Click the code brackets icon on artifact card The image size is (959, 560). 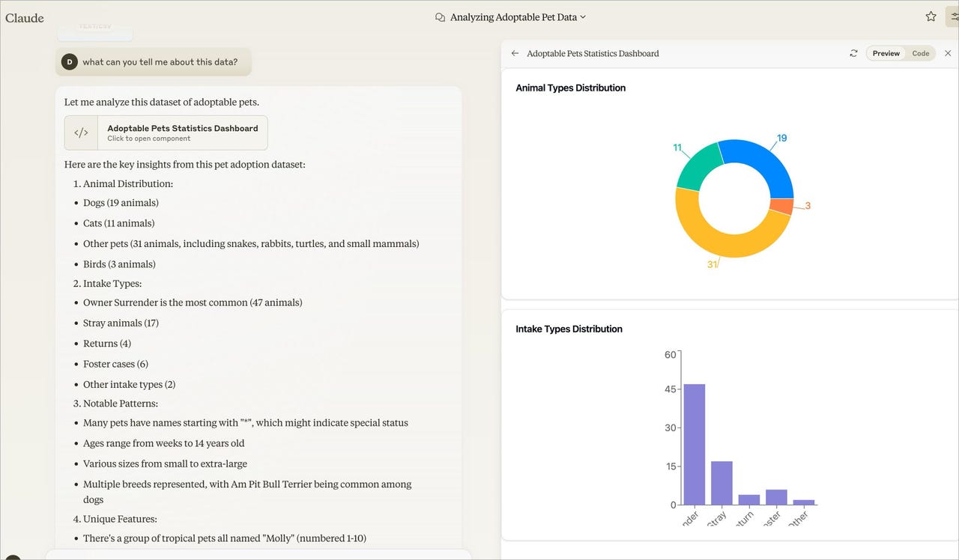81,133
